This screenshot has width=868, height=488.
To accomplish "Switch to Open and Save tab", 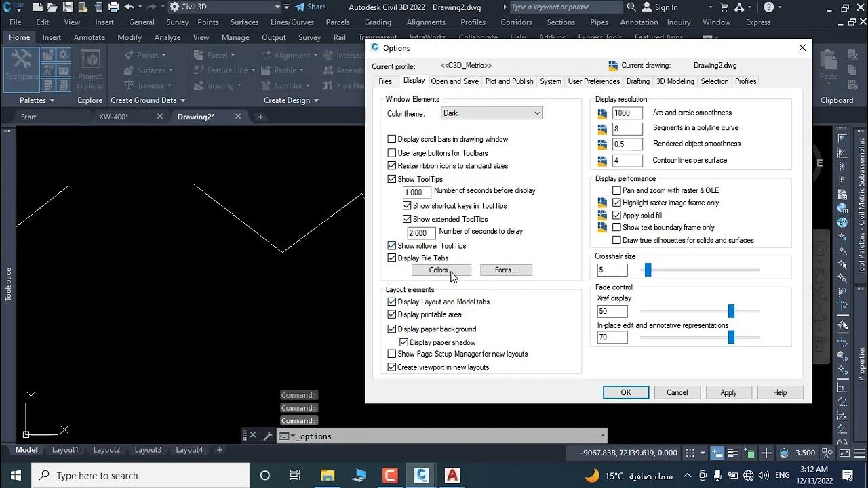I will pos(454,81).
